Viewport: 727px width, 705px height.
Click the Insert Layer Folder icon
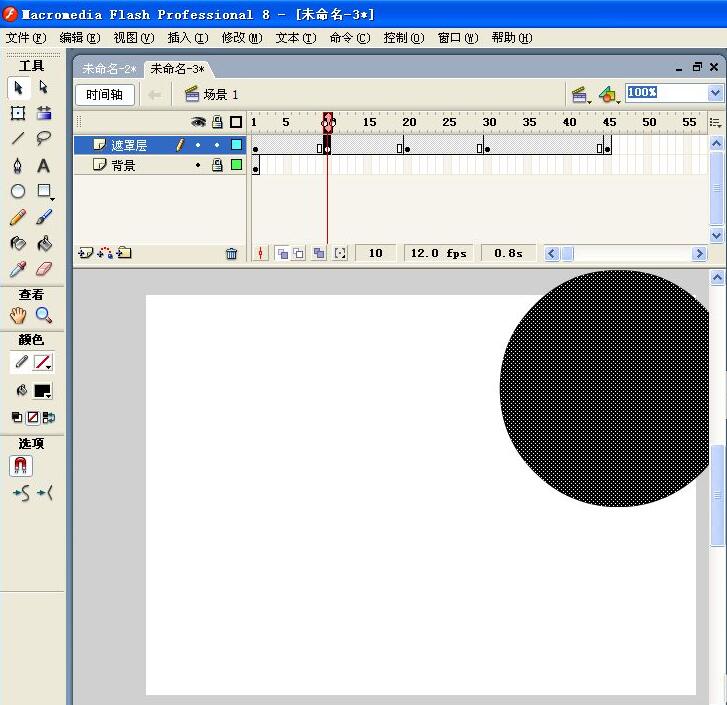click(124, 253)
